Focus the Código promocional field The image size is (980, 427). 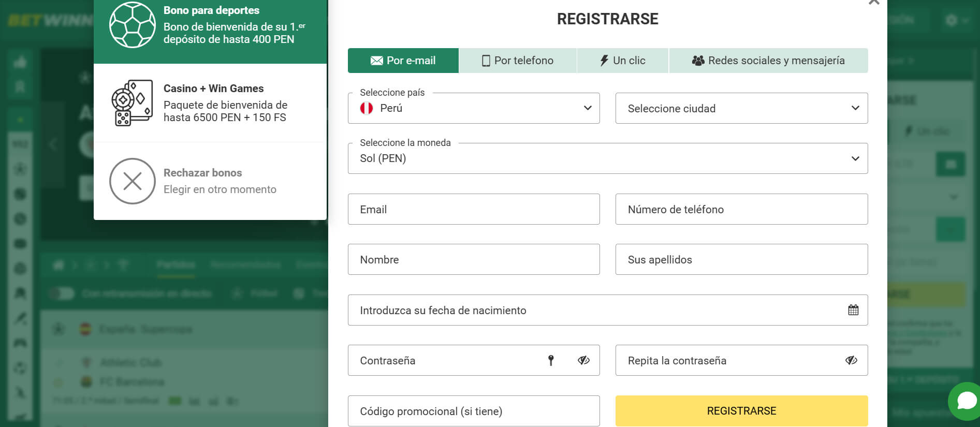473,411
